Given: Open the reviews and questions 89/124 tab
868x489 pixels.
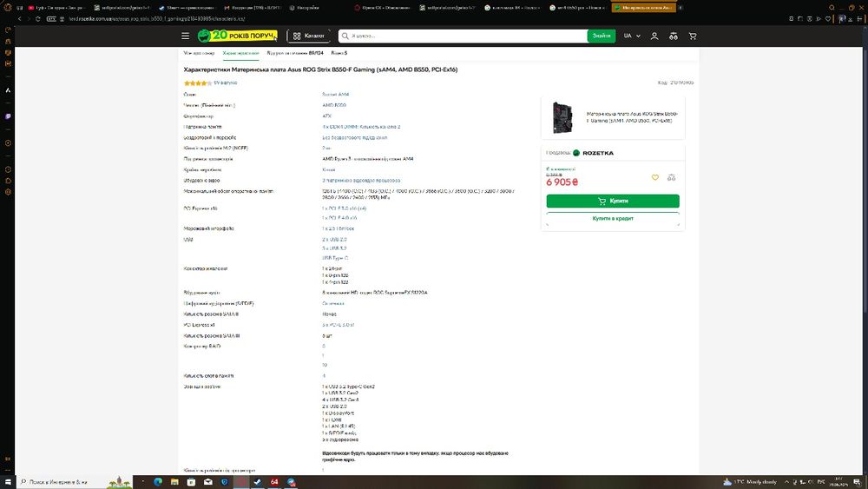Looking at the screenshot, I should pos(295,53).
